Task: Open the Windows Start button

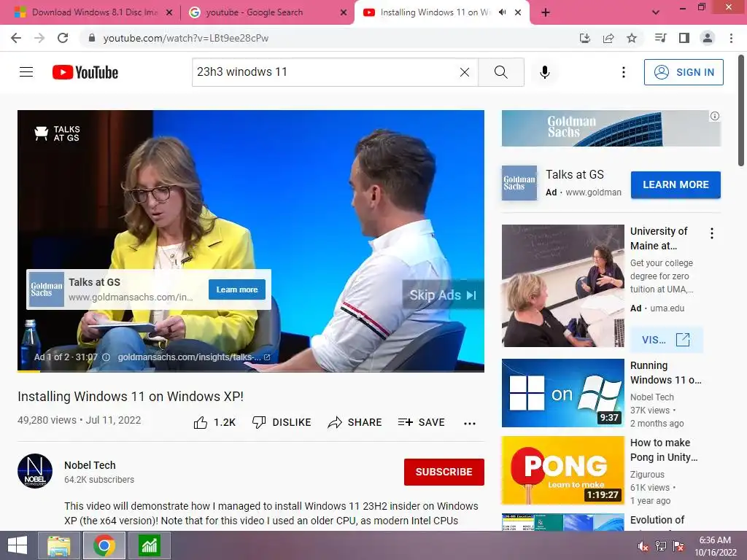Action: 18,545
